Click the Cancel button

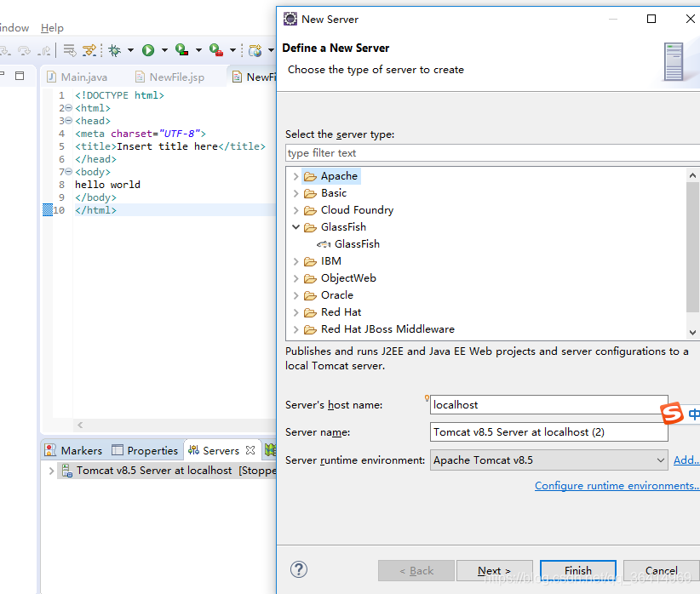tap(661, 570)
